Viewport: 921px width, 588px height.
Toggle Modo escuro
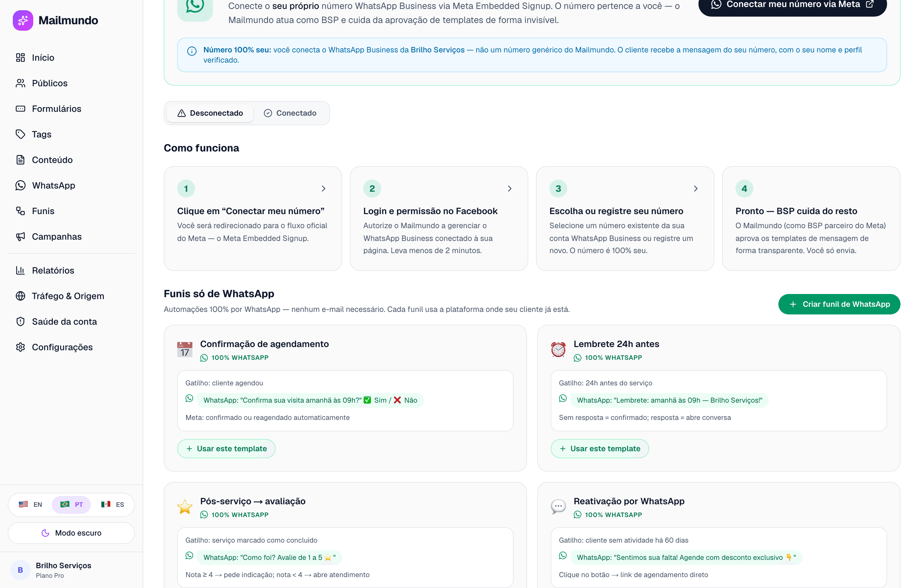(x=71, y=533)
